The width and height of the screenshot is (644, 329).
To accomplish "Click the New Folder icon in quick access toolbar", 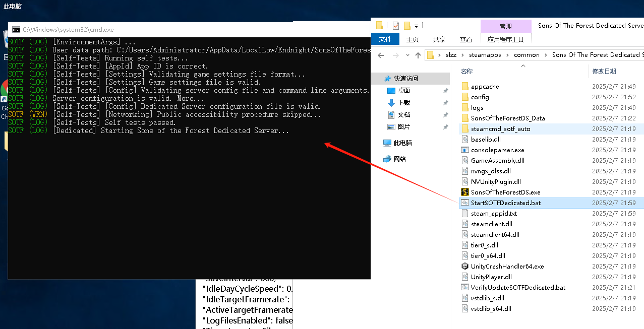I will [407, 26].
